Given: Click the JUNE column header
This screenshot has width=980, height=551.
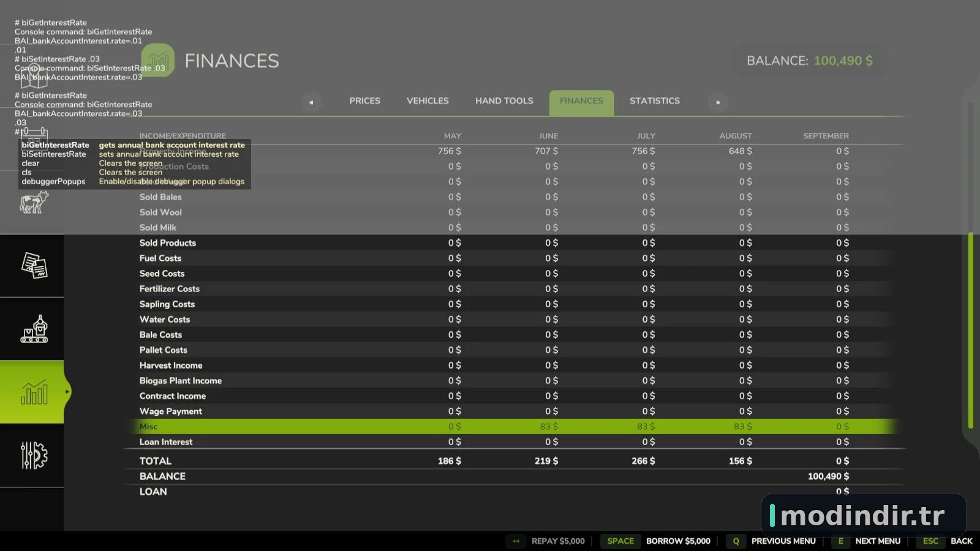Looking at the screenshot, I should [x=548, y=136].
